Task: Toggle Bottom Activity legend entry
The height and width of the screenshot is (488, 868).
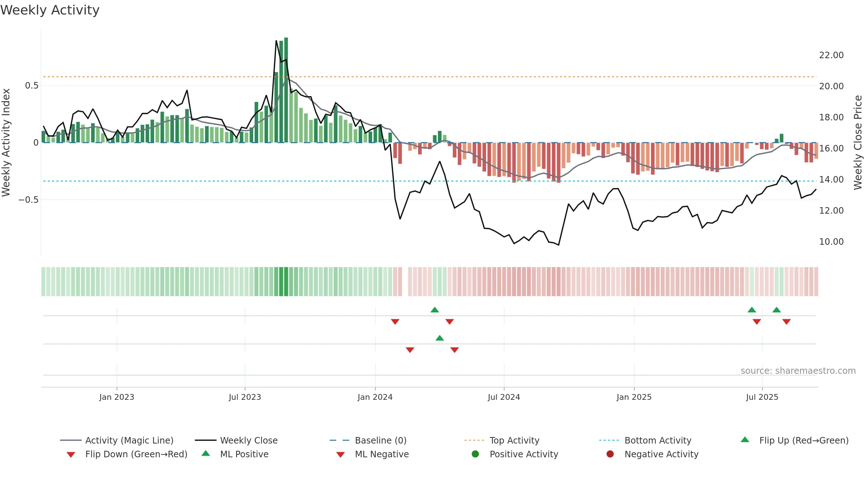Action: [x=645, y=440]
